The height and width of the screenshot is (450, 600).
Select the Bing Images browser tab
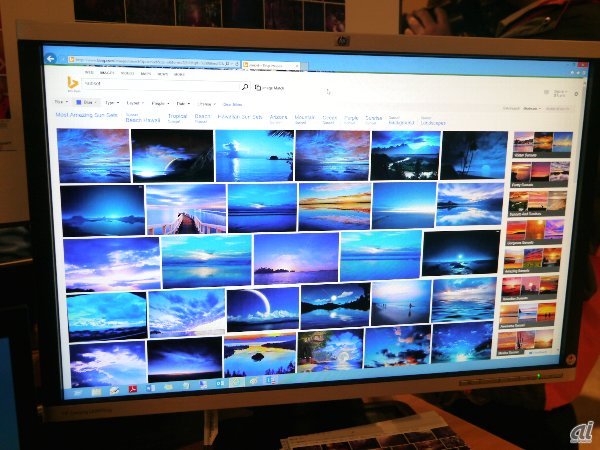tap(270, 66)
